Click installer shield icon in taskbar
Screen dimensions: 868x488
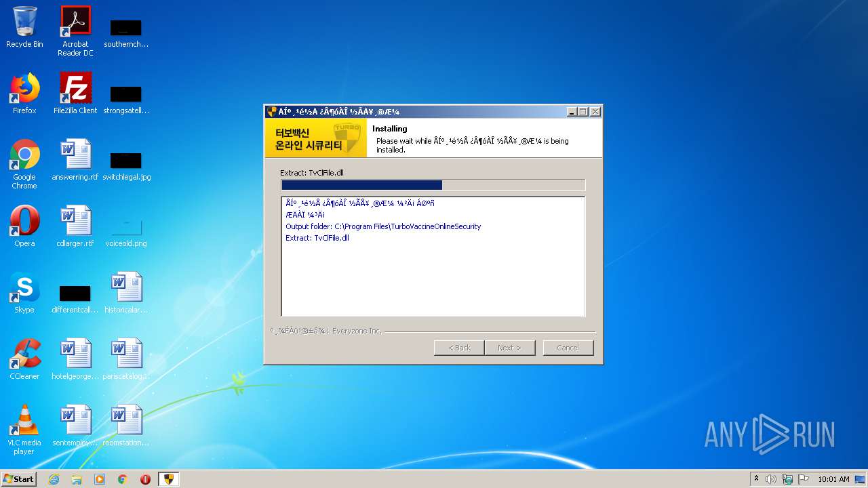point(169,479)
